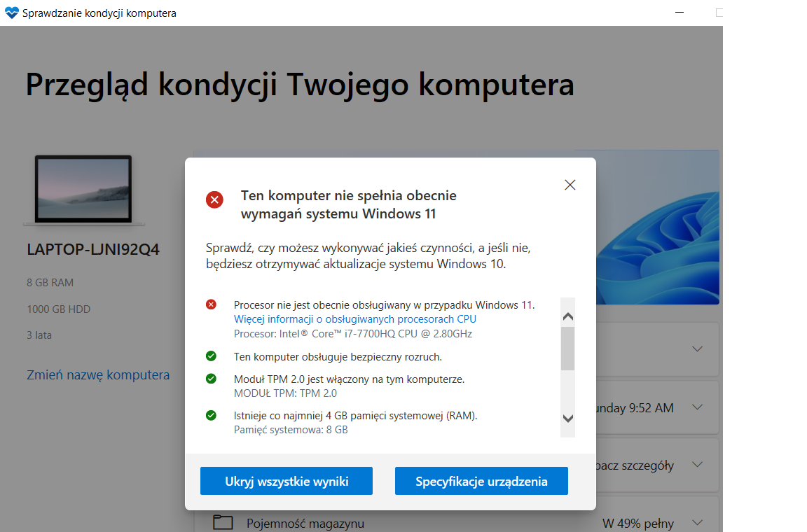Click the results list scrollbar thumb
Image resolution: width=807 pixels, height=532 pixels.
[567, 349]
